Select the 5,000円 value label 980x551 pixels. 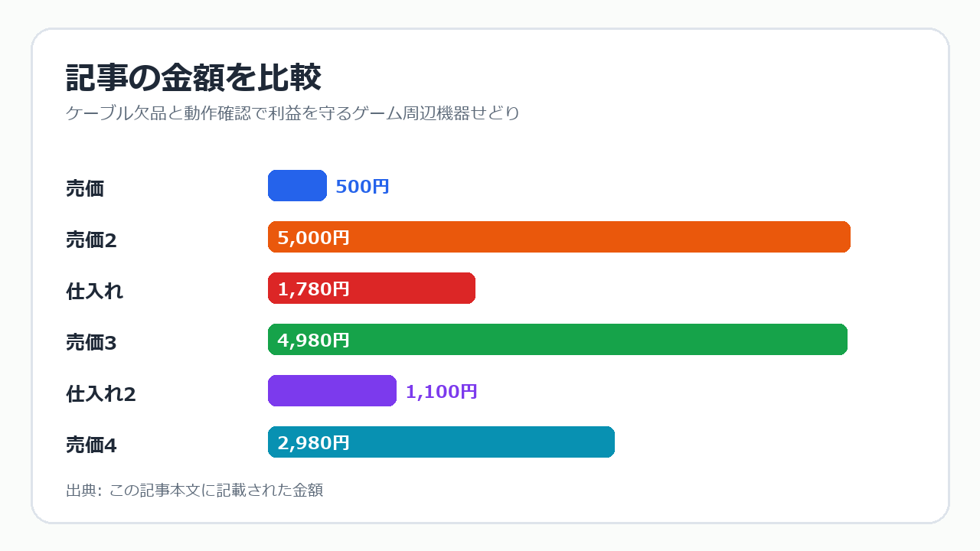point(313,237)
